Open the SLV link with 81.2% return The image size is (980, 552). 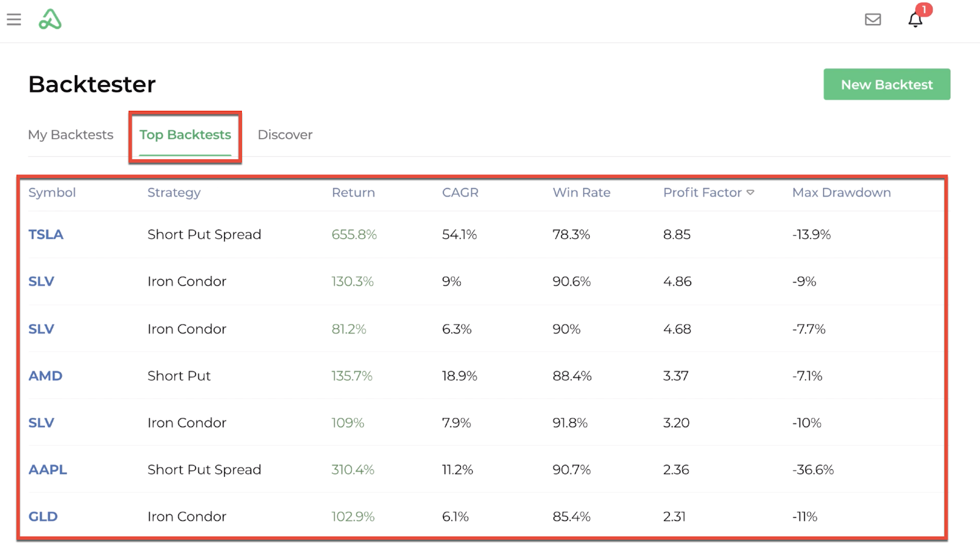tap(41, 329)
